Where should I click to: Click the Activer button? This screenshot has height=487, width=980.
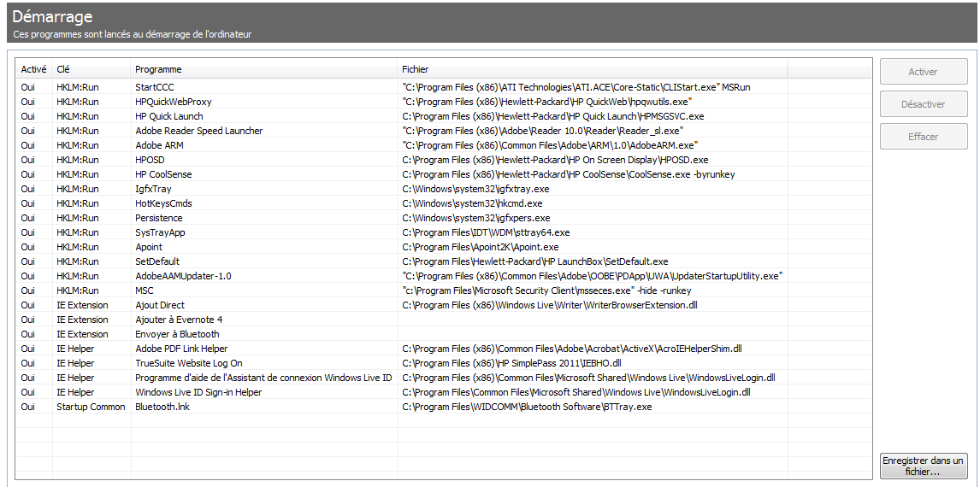point(923,72)
